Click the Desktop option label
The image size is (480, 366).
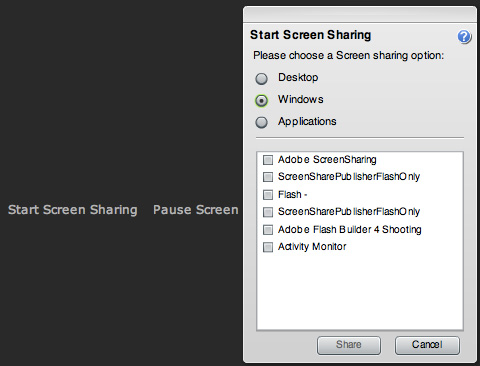pos(298,77)
